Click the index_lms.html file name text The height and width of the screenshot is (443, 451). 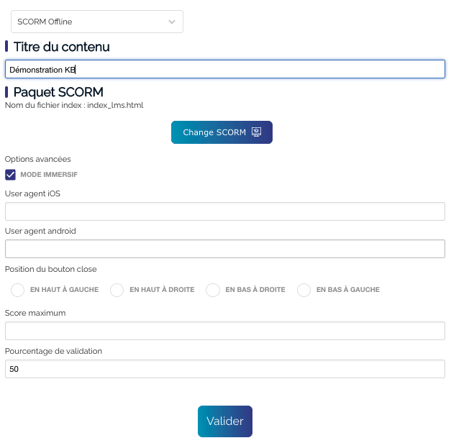coord(115,105)
